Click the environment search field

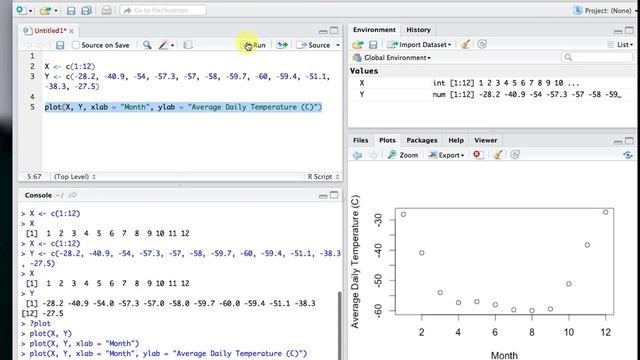pyautogui.click(x=597, y=58)
